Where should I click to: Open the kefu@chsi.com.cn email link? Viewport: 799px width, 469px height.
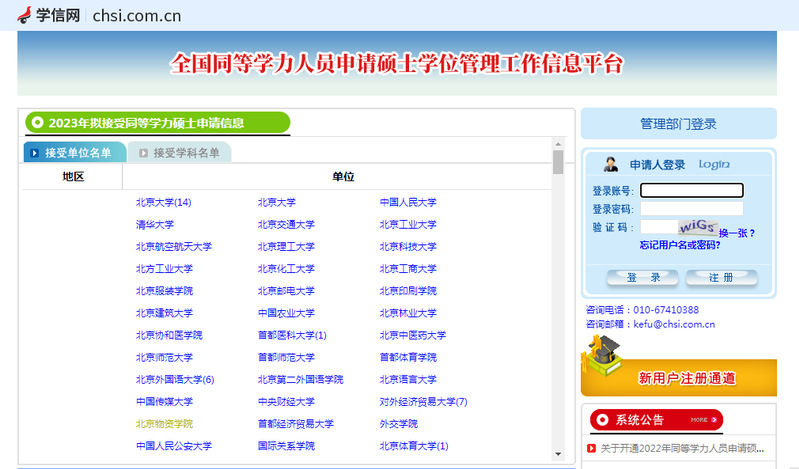(674, 324)
